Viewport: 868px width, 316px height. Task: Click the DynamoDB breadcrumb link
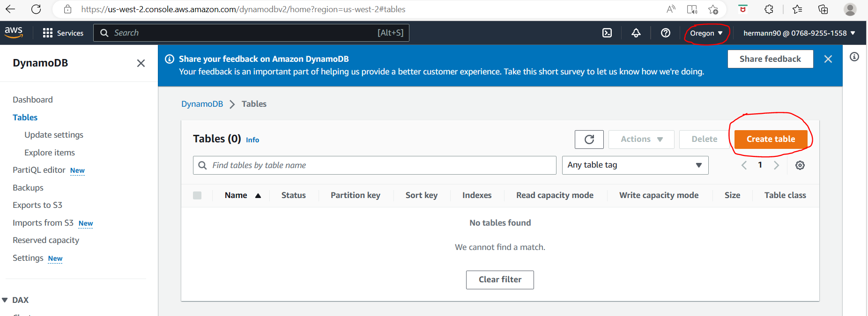point(202,104)
